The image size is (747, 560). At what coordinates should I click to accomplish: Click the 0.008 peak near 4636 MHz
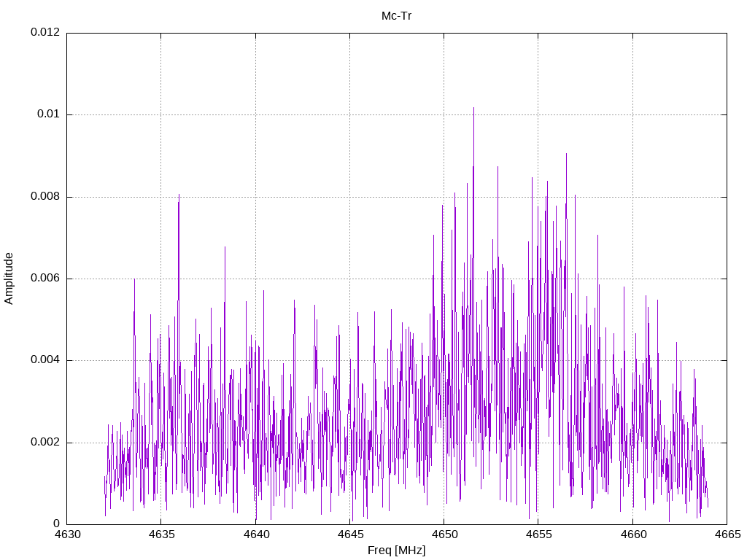[x=179, y=196]
